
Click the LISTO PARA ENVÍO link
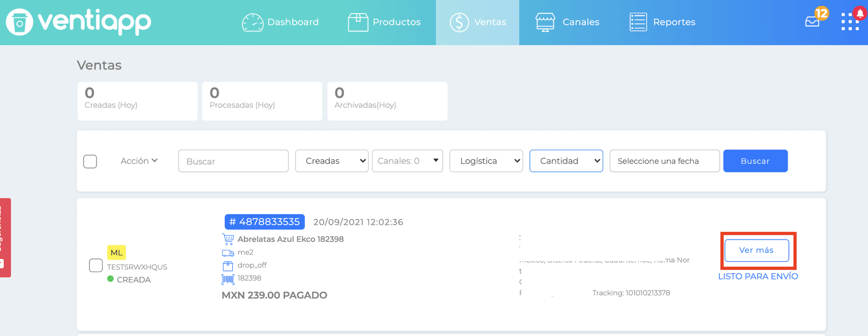tap(758, 276)
